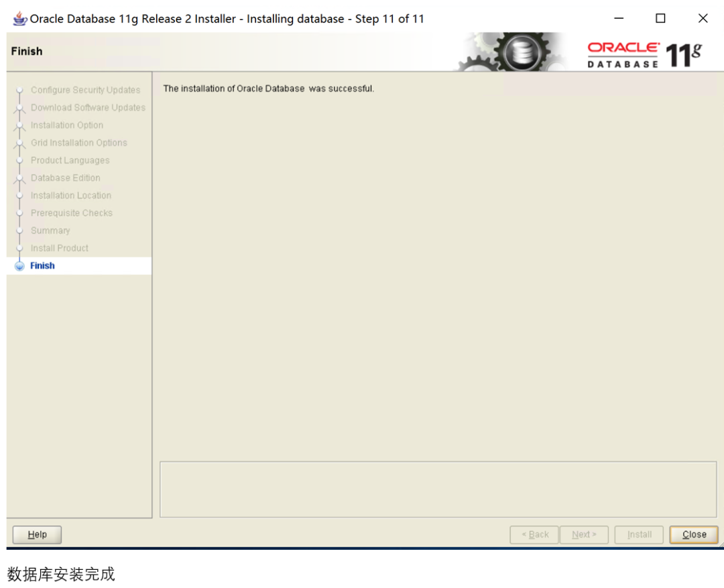Click the Finish heading text
This screenshot has width=724, height=588.
(x=27, y=51)
